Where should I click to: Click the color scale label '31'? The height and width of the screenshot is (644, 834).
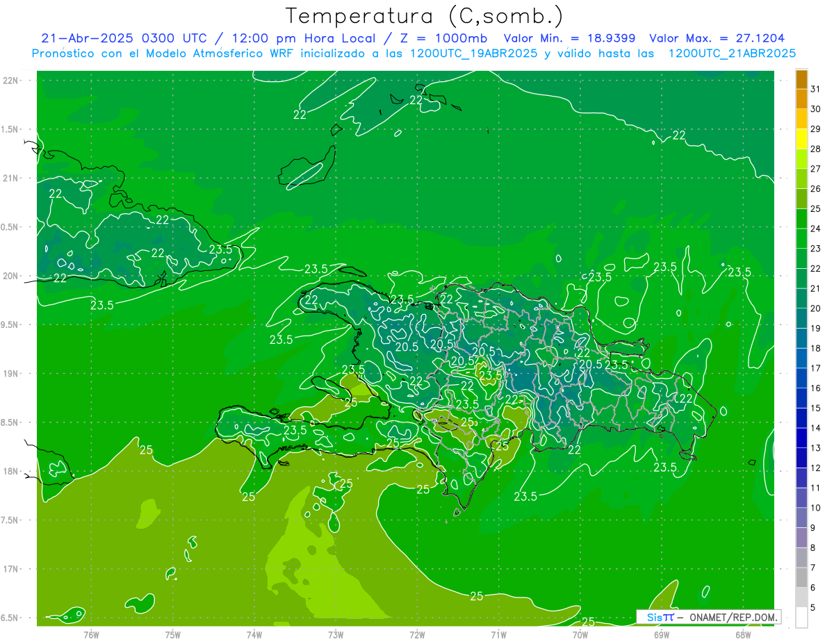[x=816, y=89]
